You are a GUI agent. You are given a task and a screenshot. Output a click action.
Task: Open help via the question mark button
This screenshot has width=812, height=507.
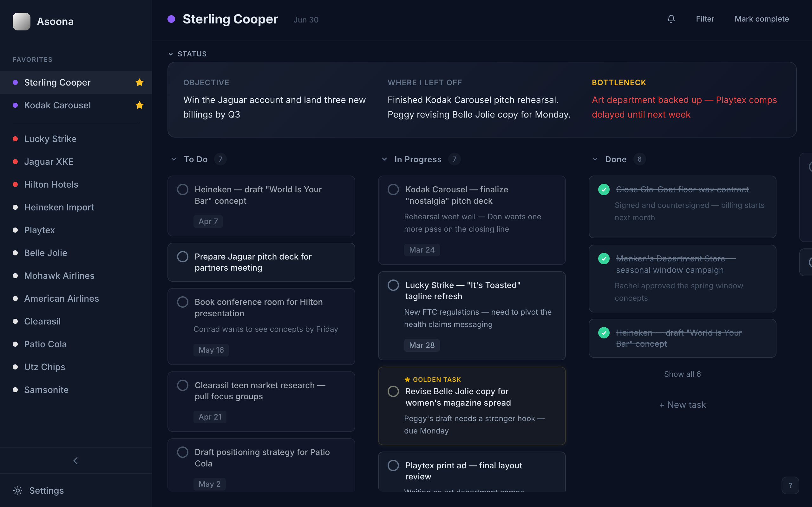click(x=790, y=485)
